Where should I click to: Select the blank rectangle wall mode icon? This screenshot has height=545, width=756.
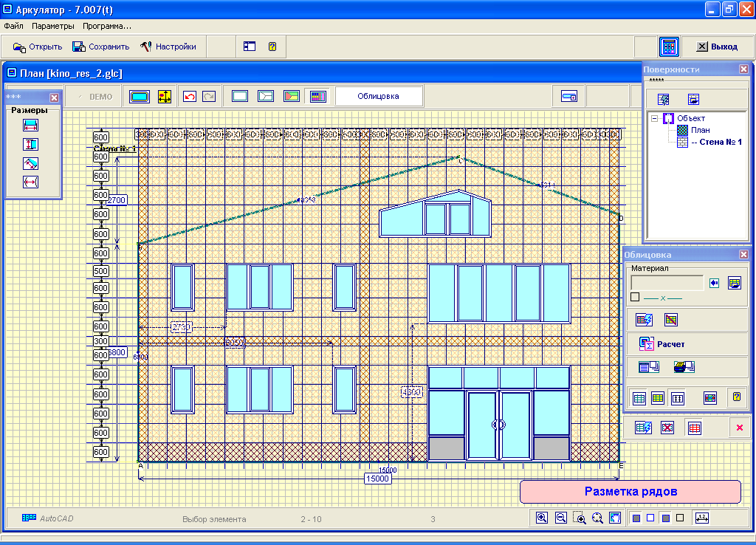pyautogui.click(x=240, y=96)
